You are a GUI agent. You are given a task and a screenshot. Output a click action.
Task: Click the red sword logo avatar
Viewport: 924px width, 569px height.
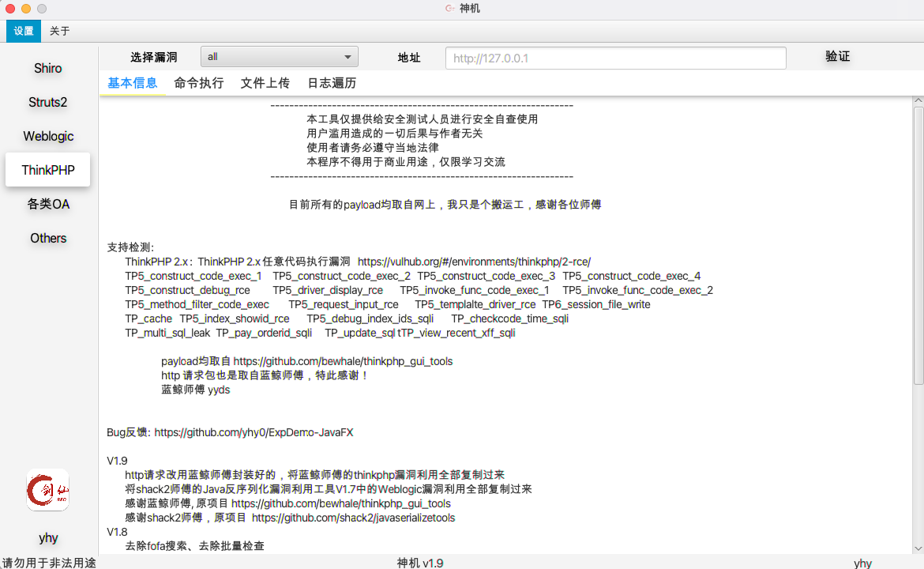[x=47, y=490]
